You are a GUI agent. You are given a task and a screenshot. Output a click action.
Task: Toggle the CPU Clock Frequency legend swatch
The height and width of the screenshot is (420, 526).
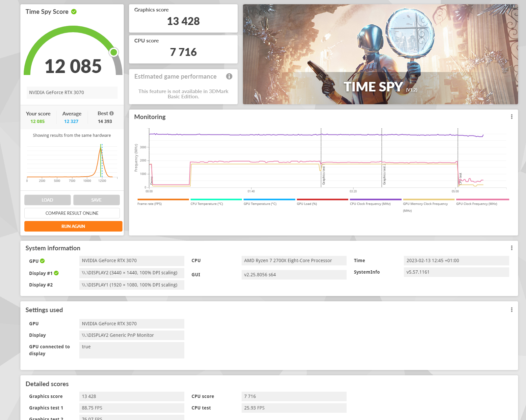pyautogui.click(x=376, y=199)
